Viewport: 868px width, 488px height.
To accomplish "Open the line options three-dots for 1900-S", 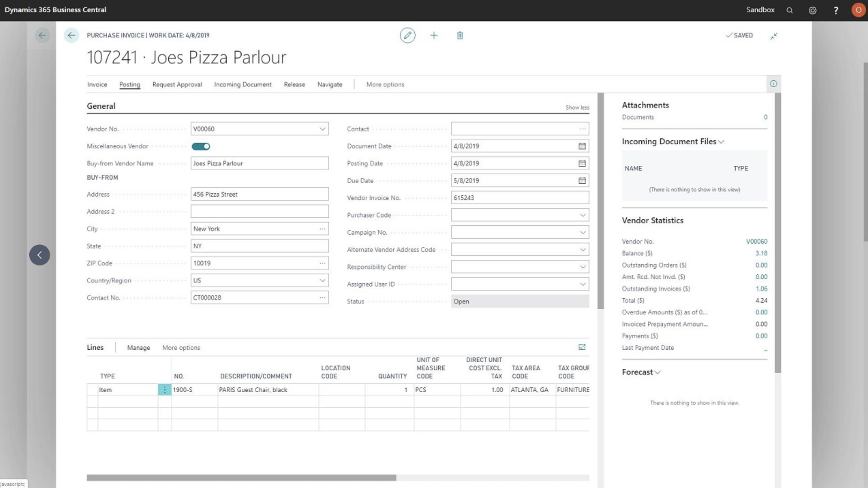I will click(164, 390).
